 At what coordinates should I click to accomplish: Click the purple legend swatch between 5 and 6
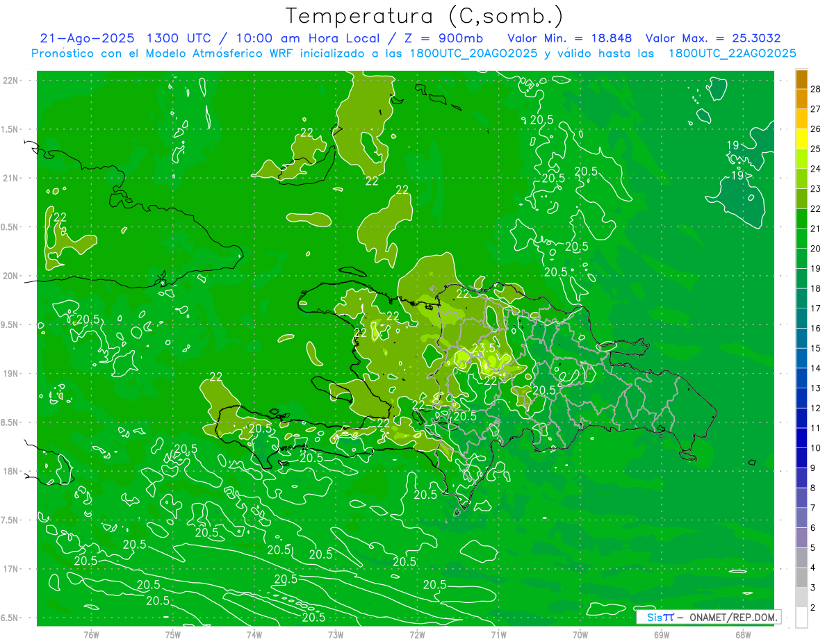801,538
